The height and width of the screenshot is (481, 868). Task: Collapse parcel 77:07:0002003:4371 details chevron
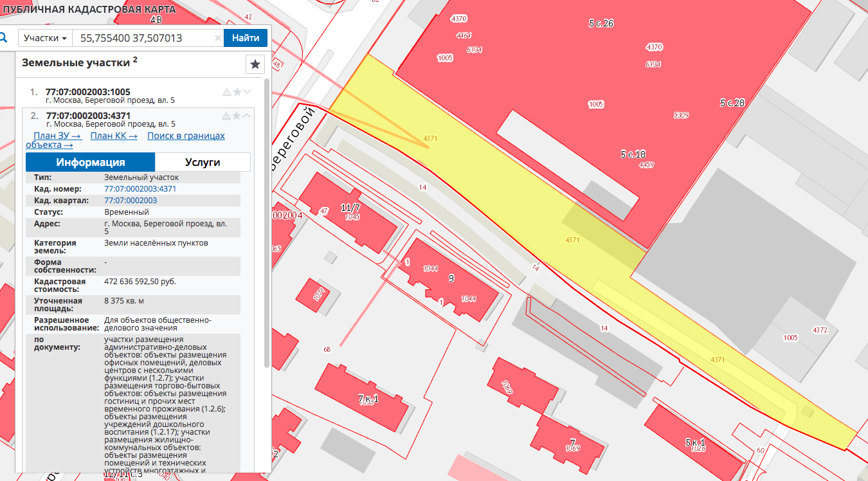248,116
